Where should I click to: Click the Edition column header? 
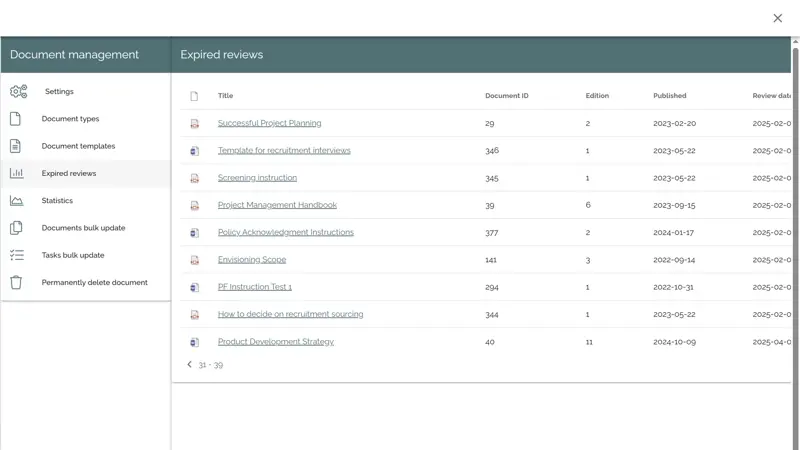point(597,95)
